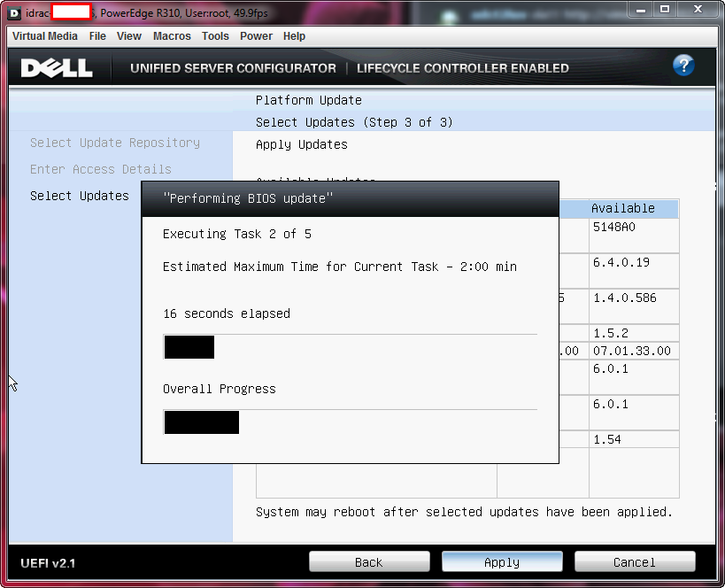Open the Macros menu
725x588 pixels.
pos(172,36)
